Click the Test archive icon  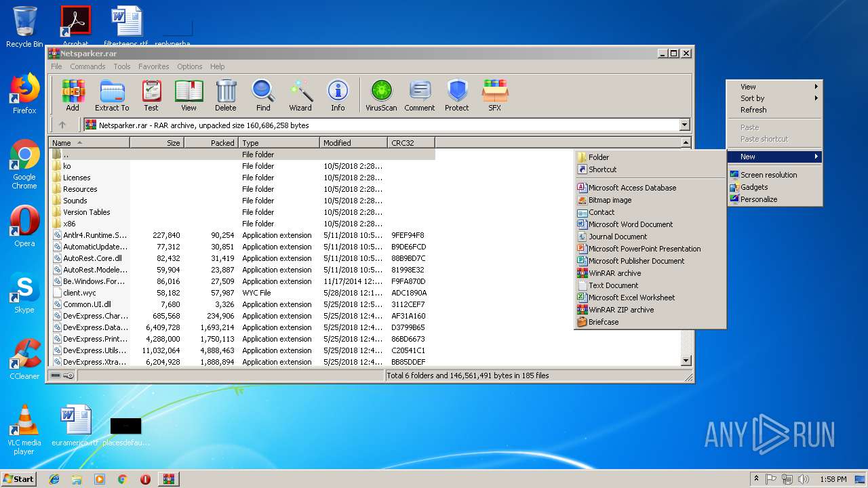coord(151,95)
